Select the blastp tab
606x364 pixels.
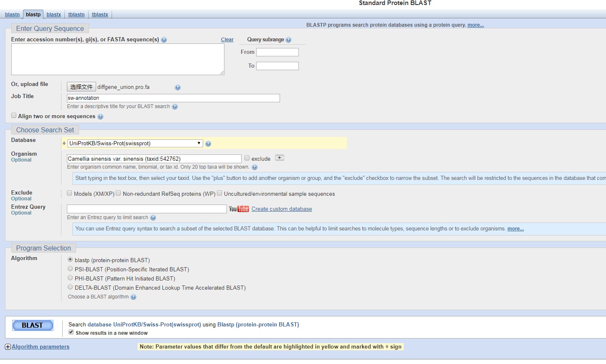coord(33,15)
